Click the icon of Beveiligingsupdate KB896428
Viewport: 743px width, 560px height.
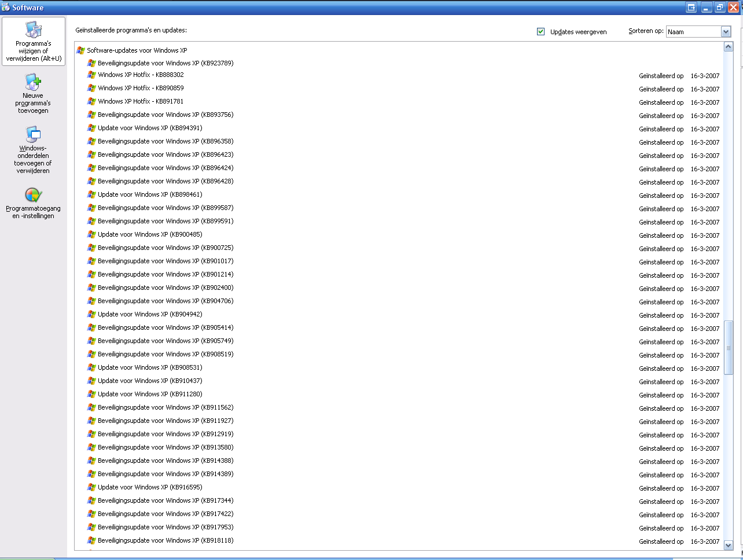(x=91, y=181)
